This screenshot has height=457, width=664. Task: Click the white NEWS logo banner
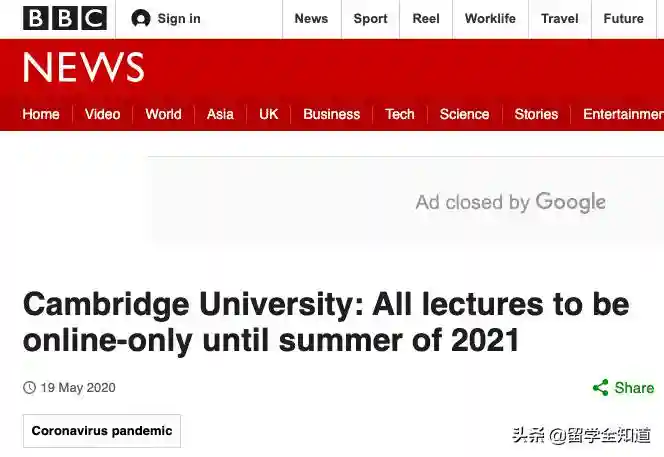pos(83,68)
